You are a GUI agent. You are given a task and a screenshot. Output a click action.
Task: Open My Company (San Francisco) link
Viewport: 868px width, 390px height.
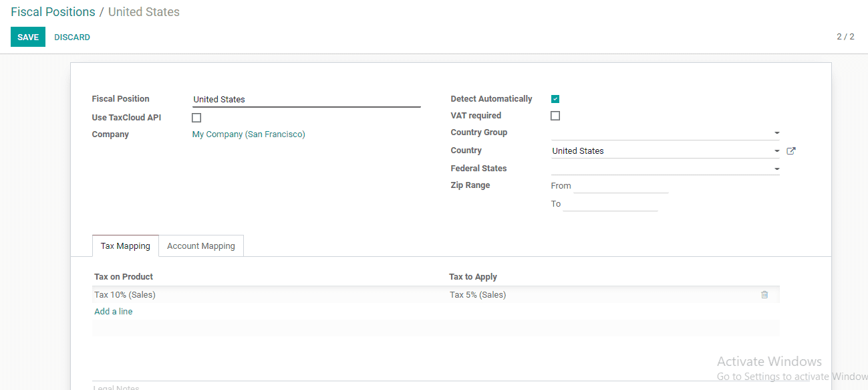point(249,134)
